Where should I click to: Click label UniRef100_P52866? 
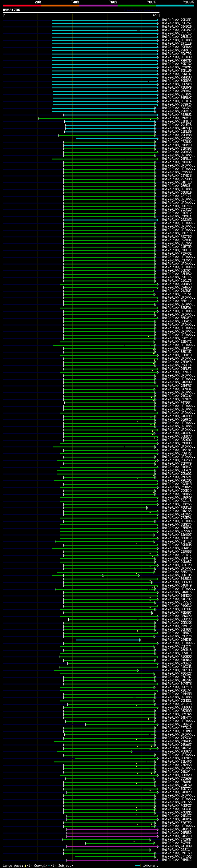click(x=177, y=138)
